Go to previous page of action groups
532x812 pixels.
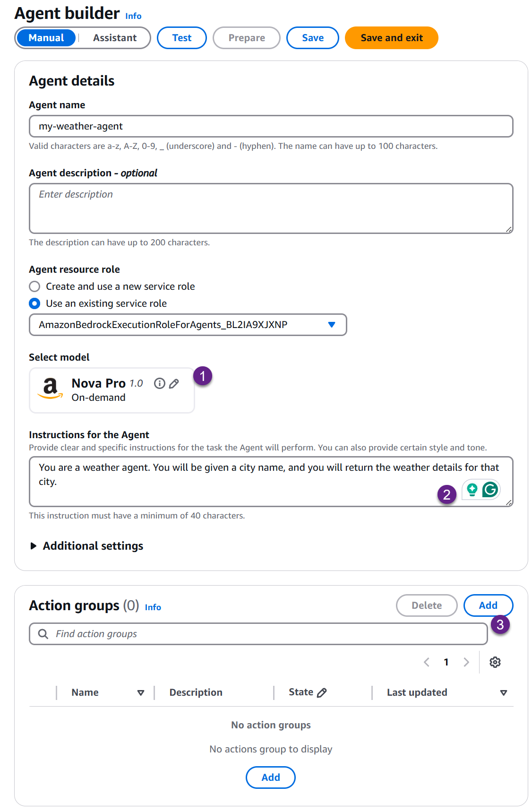[x=427, y=662]
